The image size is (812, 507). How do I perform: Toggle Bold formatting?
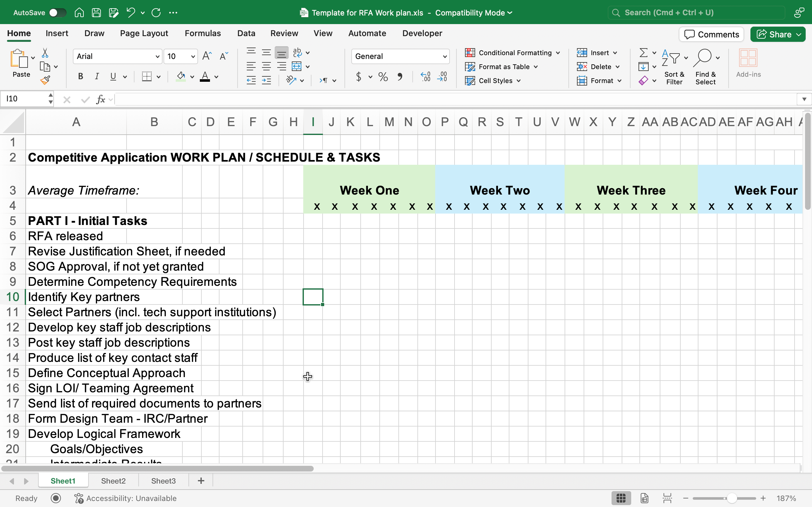[x=81, y=76]
